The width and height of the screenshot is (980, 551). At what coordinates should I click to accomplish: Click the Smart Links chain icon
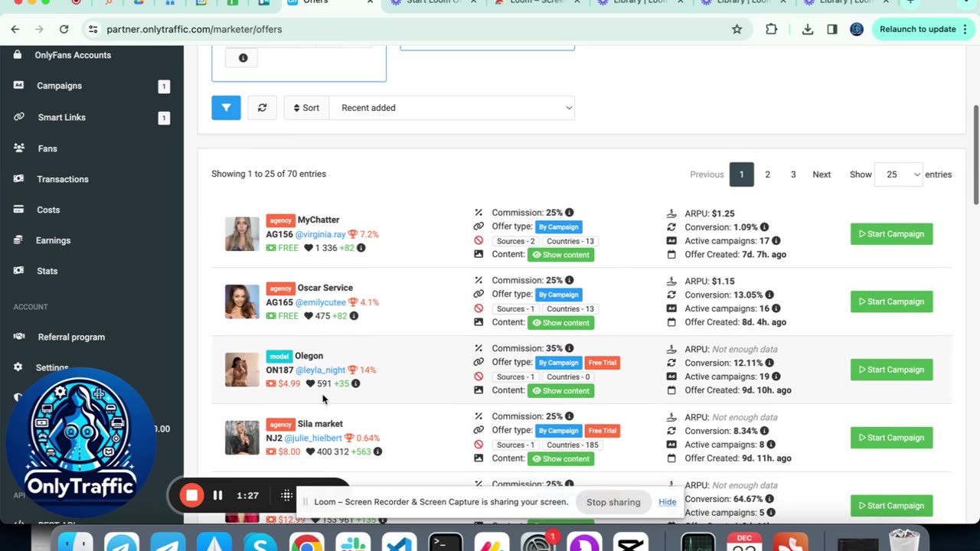point(18,117)
